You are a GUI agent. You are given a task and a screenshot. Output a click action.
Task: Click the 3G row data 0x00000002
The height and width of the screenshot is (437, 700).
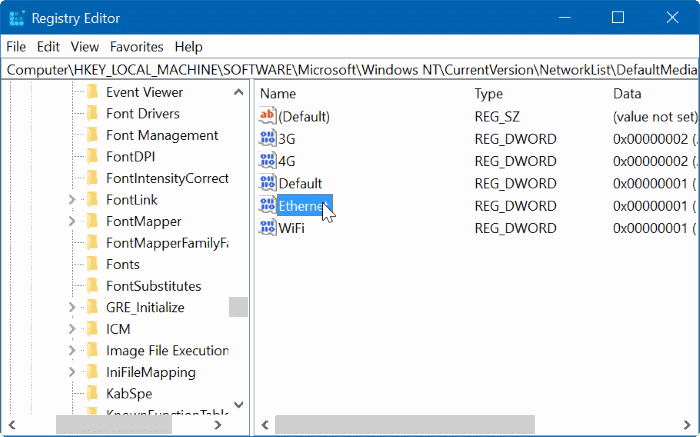pyautogui.click(x=650, y=139)
